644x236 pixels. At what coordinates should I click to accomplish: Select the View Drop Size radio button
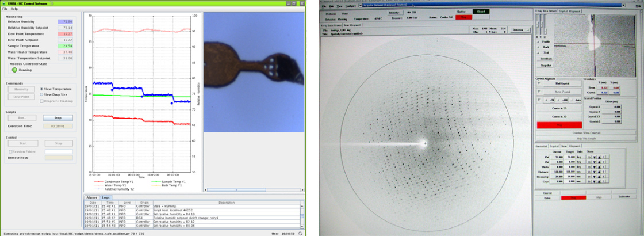point(41,95)
